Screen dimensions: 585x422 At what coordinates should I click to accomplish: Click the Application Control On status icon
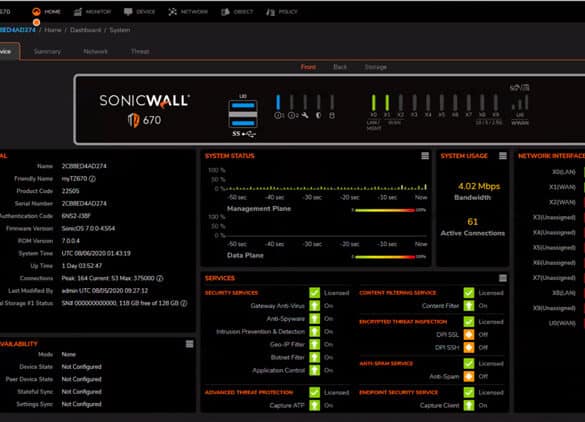click(x=315, y=371)
